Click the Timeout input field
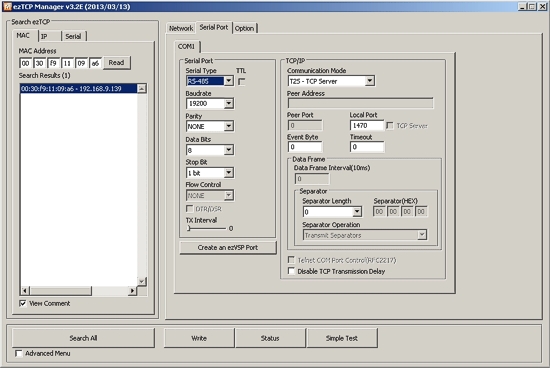550x368 pixels. (367, 147)
